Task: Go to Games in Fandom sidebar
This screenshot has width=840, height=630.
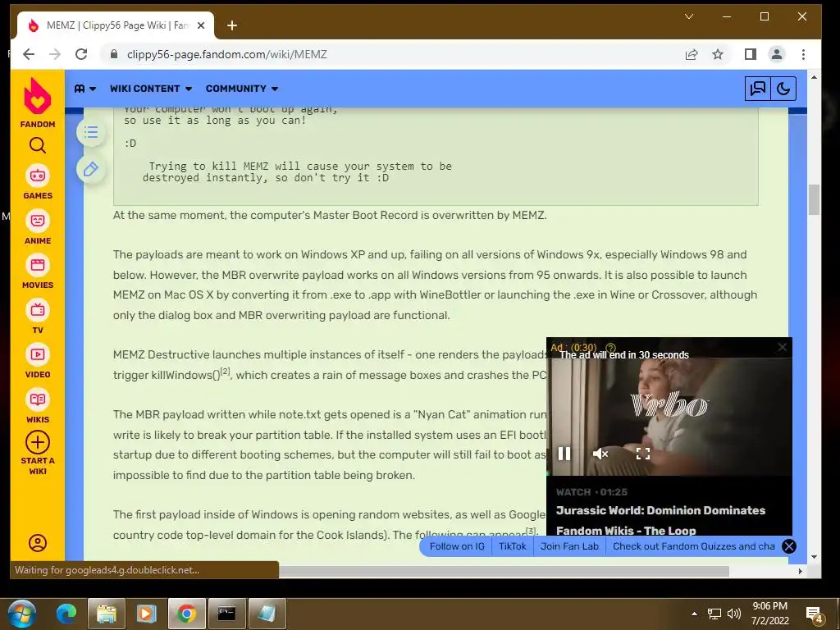Action: point(38,182)
